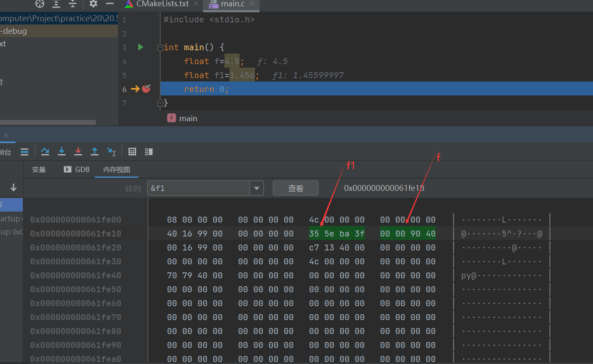593x364 pixels.
Task: Close the main.c editor tab
Action: [x=252, y=3]
